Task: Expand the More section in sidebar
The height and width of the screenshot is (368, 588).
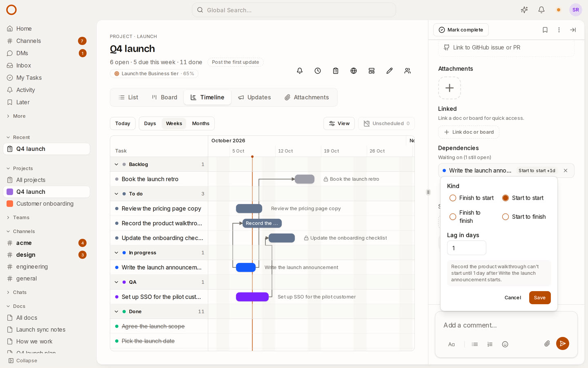Action: (16, 116)
